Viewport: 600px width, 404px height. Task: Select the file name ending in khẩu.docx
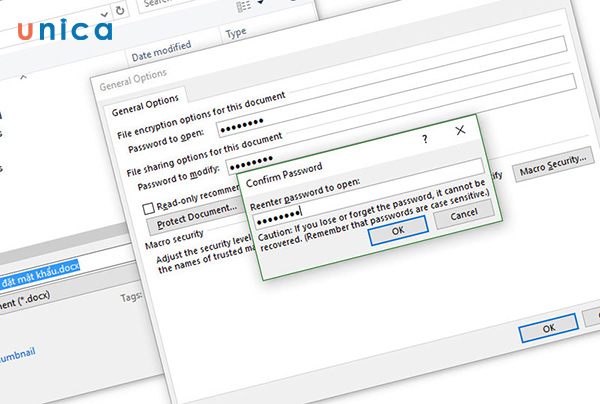click(x=40, y=275)
